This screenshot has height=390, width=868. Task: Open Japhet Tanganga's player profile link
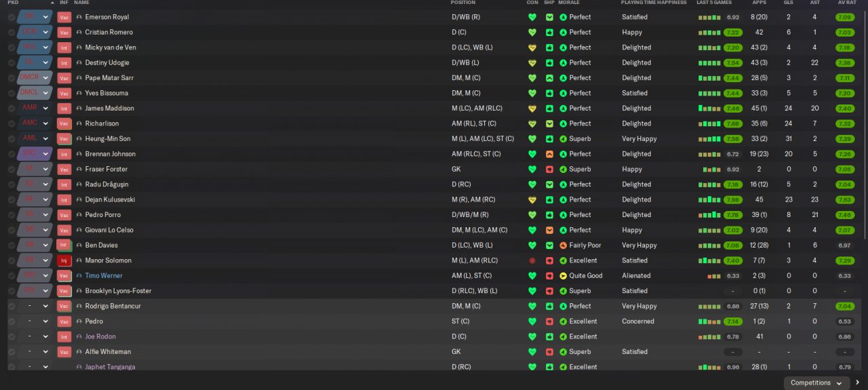pyautogui.click(x=110, y=367)
